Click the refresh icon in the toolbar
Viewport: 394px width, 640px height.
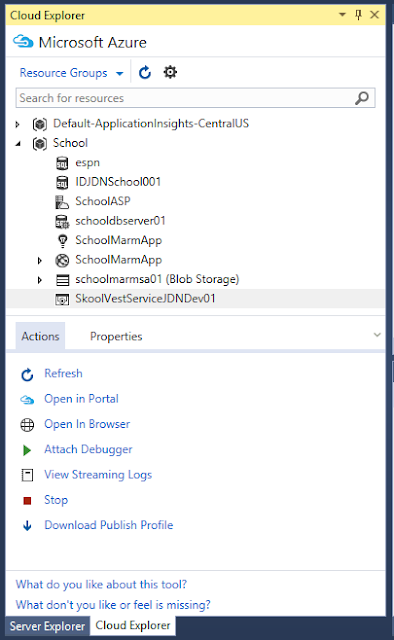pyautogui.click(x=145, y=73)
